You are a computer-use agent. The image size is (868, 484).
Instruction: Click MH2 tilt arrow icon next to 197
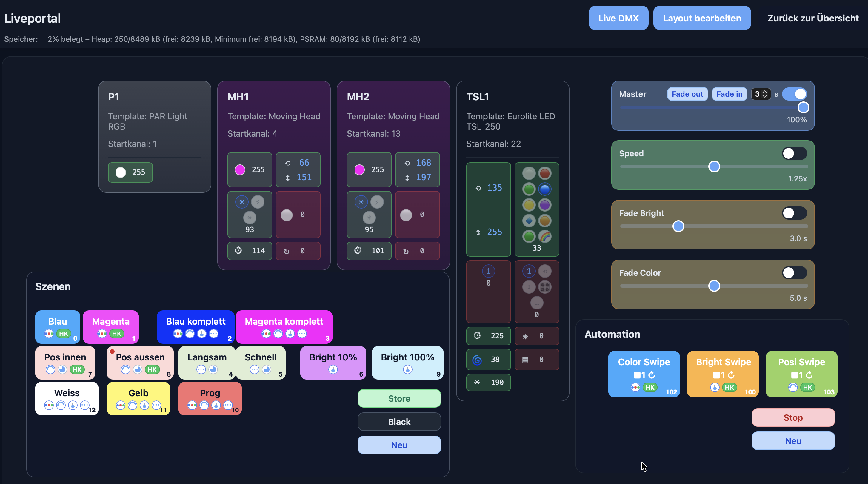407,178
